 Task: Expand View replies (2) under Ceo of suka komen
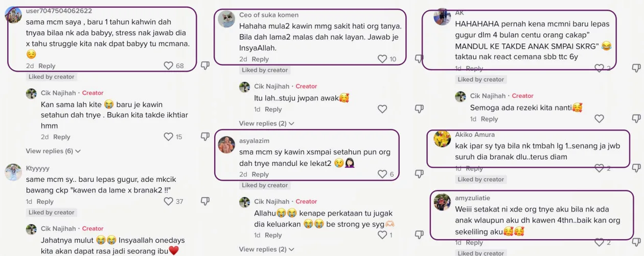267,123
